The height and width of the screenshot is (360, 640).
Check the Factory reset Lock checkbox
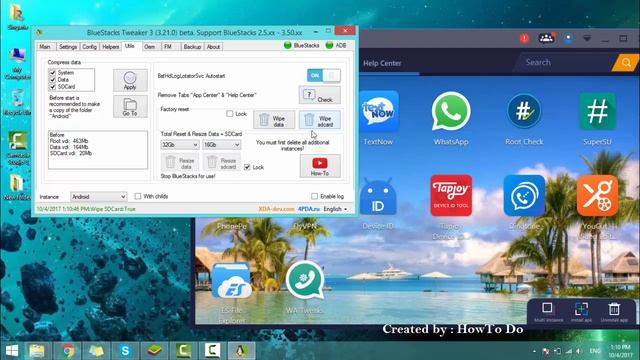coord(230,113)
